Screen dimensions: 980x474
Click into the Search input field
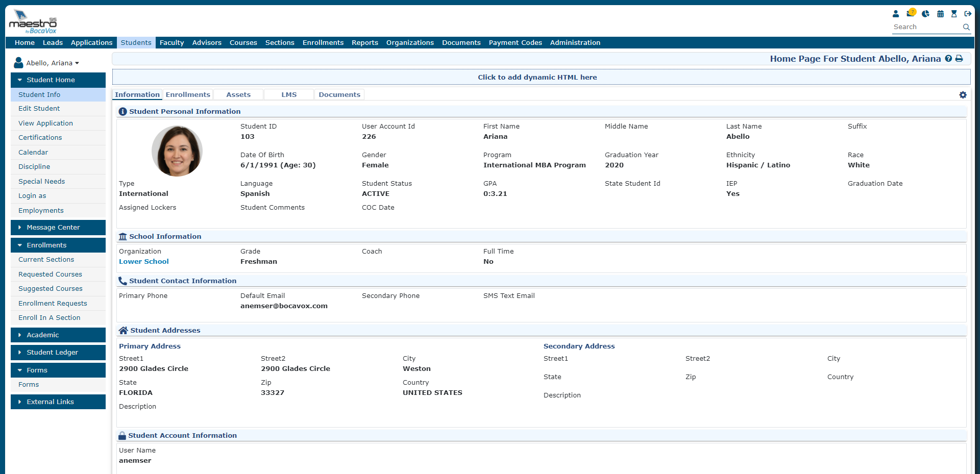click(x=925, y=27)
